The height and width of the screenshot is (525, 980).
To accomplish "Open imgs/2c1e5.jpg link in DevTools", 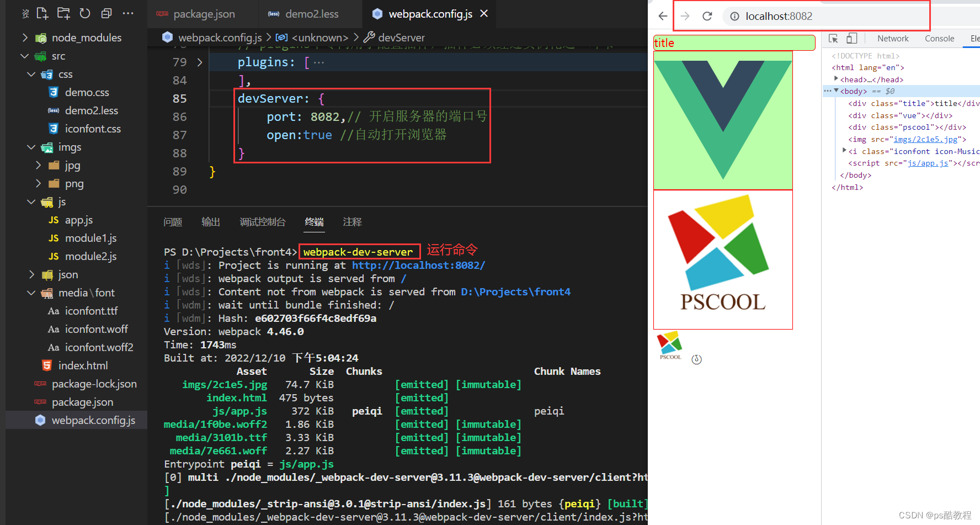I will click(x=925, y=139).
